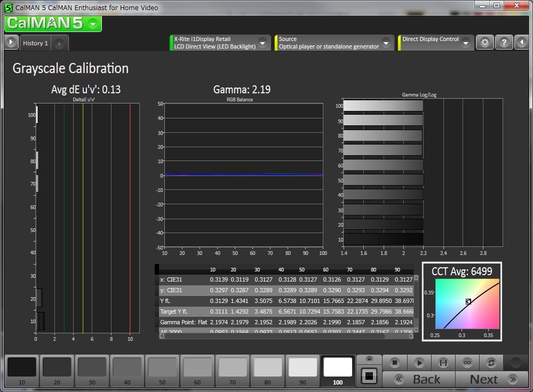This screenshot has width=533, height=392.
Task: Click the refresh loop icon
Action: click(491, 363)
